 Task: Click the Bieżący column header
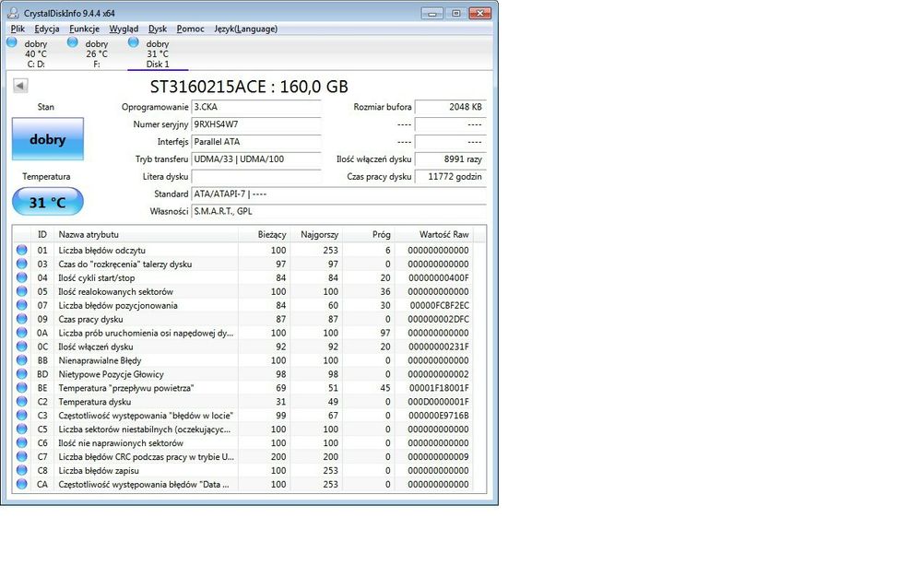click(x=264, y=234)
